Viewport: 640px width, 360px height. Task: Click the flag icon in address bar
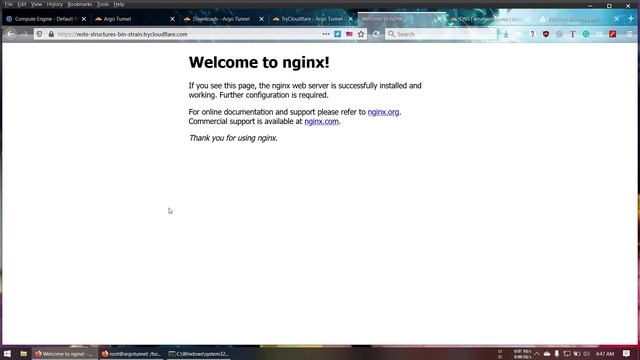(x=349, y=34)
